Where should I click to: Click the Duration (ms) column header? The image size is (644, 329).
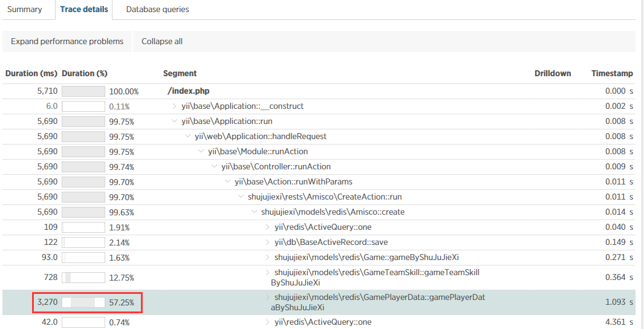click(x=31, y=74)
